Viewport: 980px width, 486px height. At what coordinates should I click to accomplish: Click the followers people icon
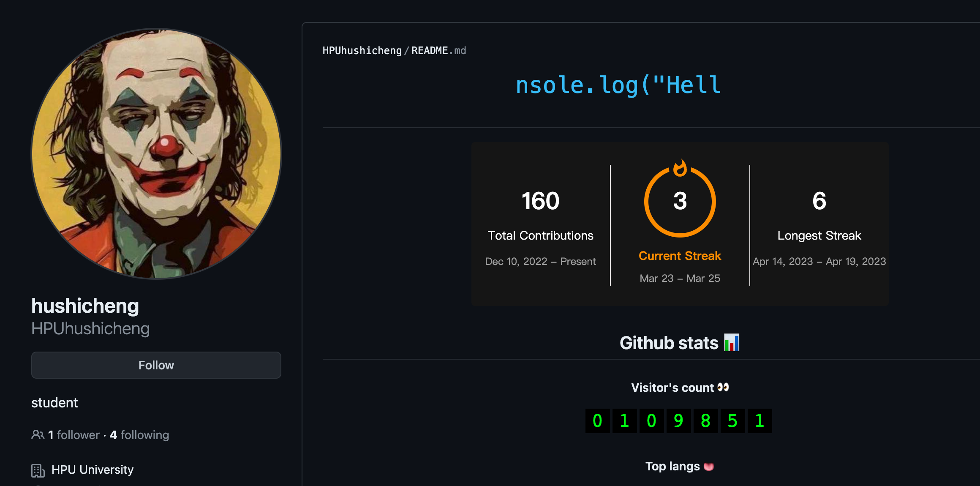38,435
